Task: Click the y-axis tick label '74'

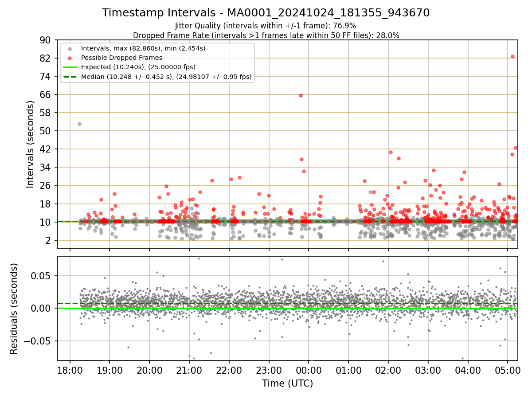Action: point(46,76)
